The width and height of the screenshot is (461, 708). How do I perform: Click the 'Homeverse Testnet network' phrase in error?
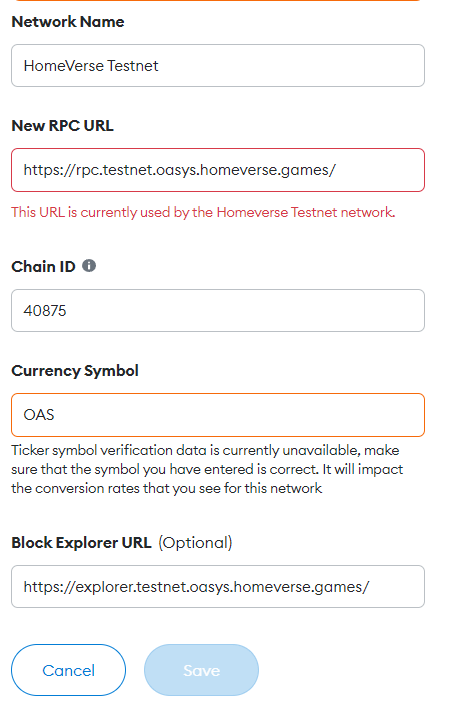tap(306, 212)
